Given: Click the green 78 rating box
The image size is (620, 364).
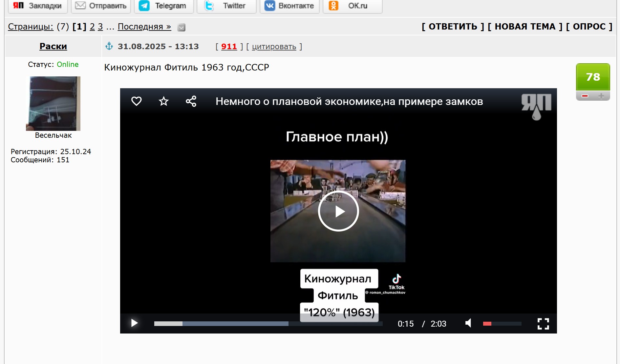Looking at the screenshot, I should click(593, 77).
